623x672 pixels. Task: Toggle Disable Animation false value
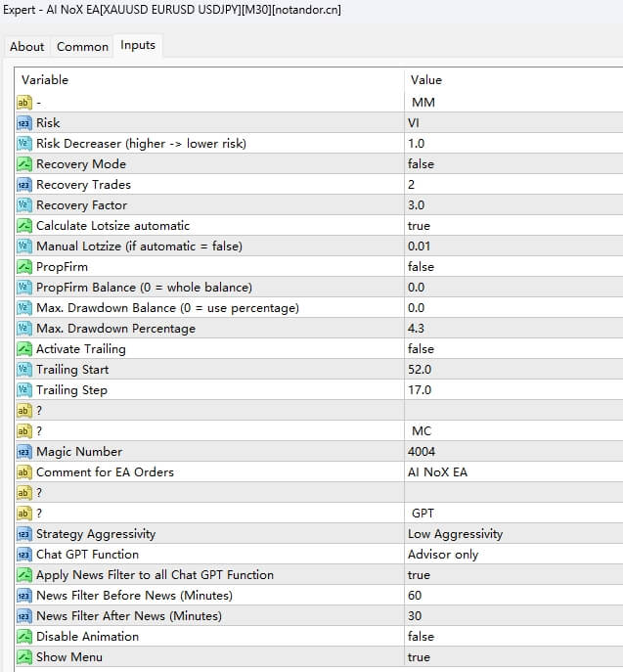pyautogui.click(x=422, y=637)
